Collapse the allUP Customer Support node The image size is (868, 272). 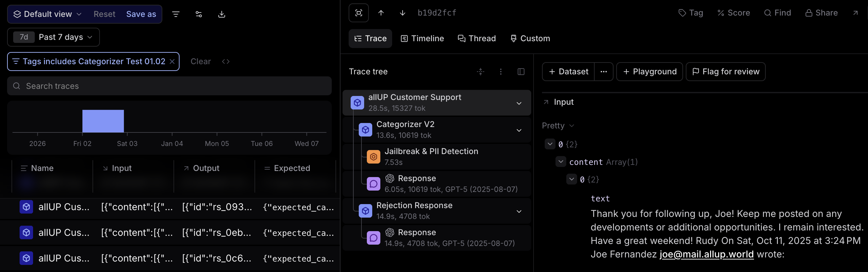point(519,103)
